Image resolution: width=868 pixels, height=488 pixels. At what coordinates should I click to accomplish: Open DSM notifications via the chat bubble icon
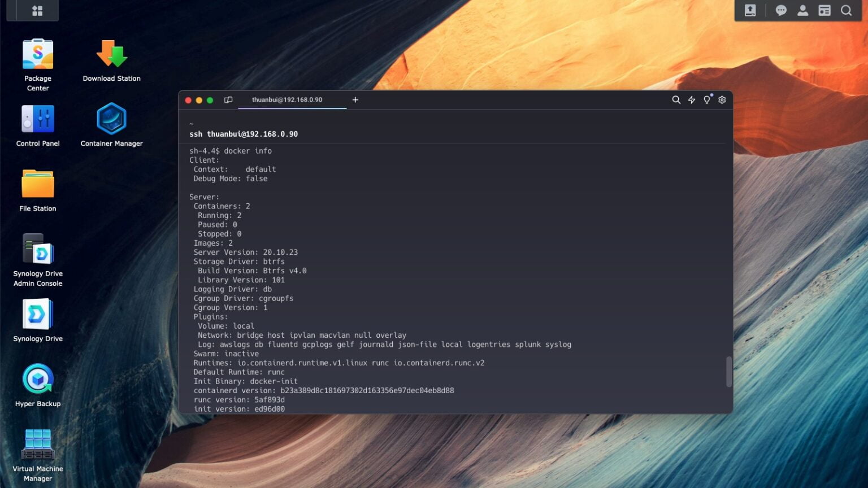[x=780, y=10]
